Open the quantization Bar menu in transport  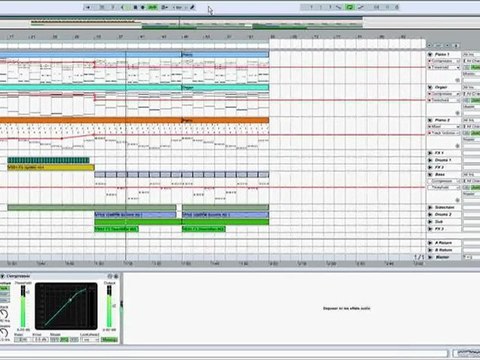pyautogui.click(x=180, y=7)
